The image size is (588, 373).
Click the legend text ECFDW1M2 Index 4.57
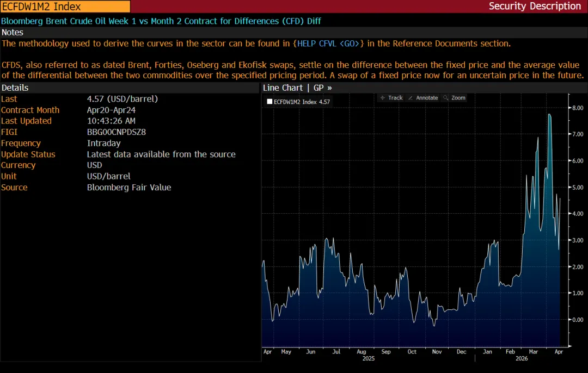(302, 102)
